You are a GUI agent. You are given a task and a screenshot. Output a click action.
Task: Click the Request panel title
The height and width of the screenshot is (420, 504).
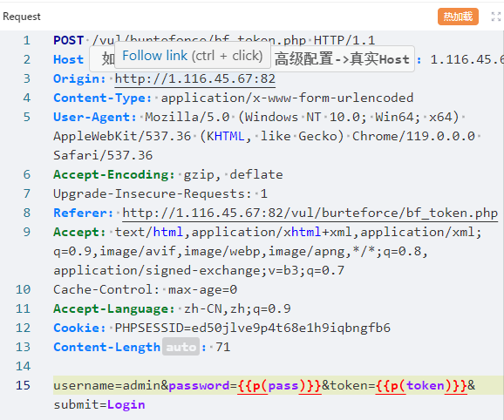22,17
